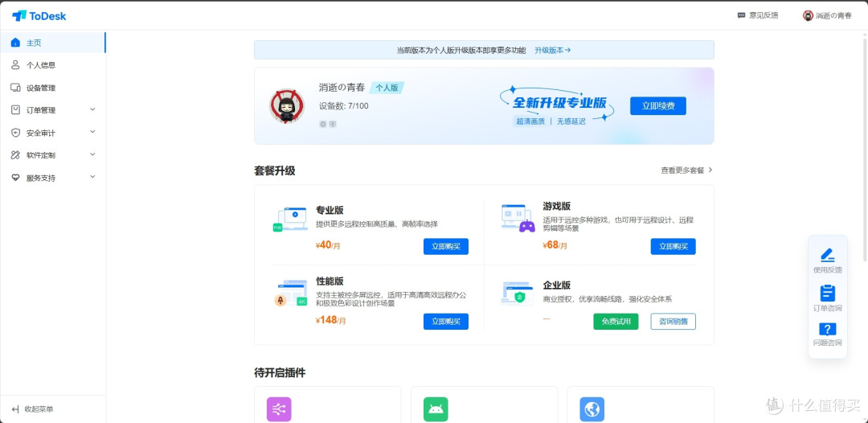Viewport: 868px width, 423px height.
Task: Expand the 订单管理 chevron
Action: click(x=92, y=109)
